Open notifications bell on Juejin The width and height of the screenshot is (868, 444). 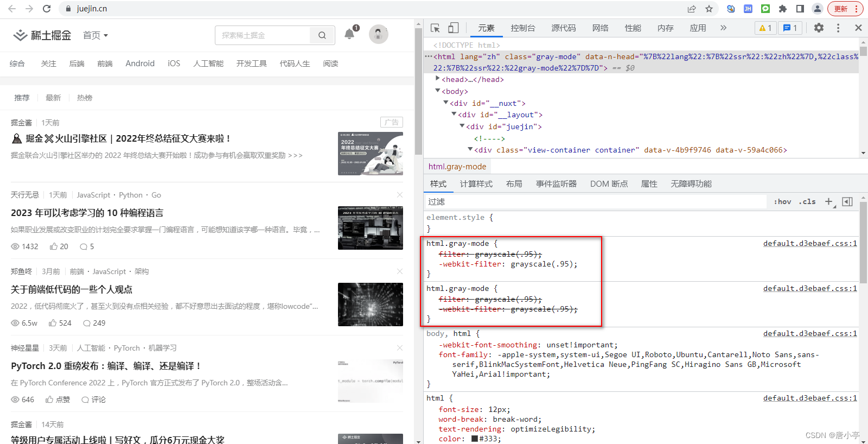(x=349, y=34)
